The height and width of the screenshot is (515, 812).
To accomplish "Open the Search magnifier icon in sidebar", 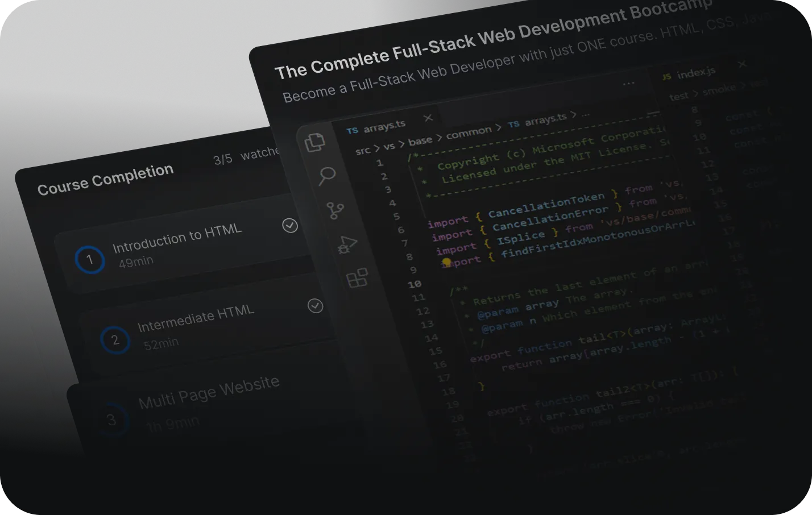I will coord(326,176).
